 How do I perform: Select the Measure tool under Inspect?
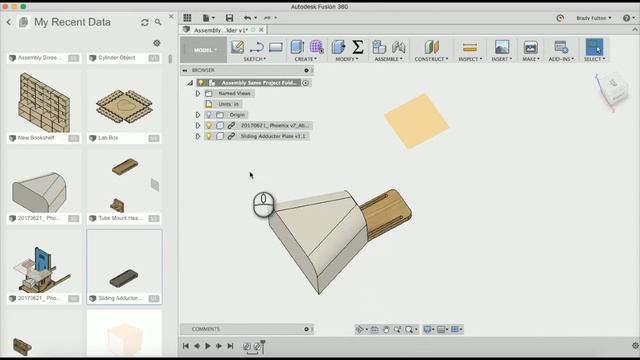coord(470,47)
